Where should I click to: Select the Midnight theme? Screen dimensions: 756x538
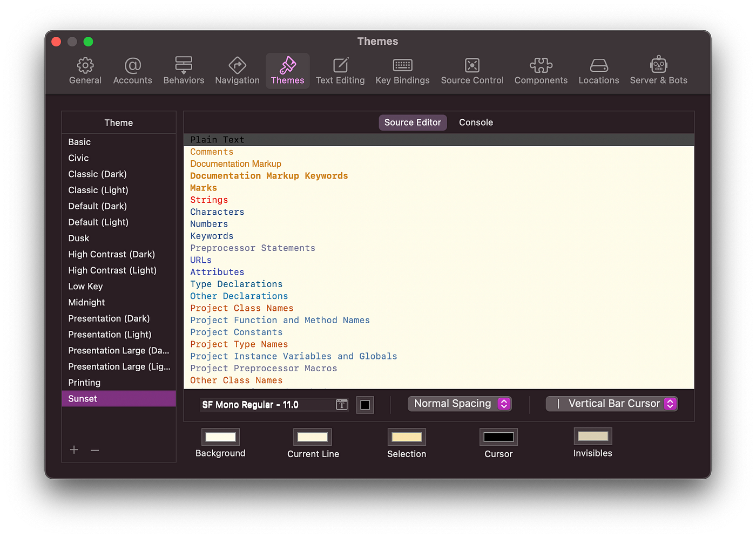click(x=119, y=303)
